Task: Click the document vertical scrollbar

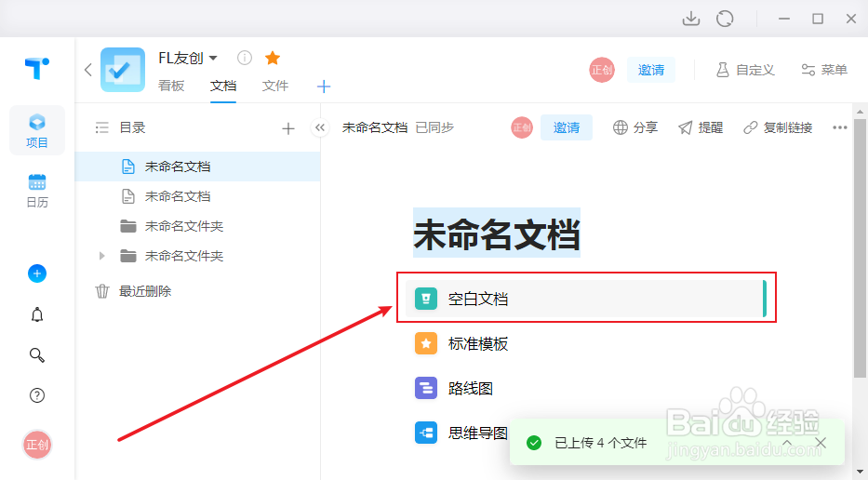Action: click(860, 248)
